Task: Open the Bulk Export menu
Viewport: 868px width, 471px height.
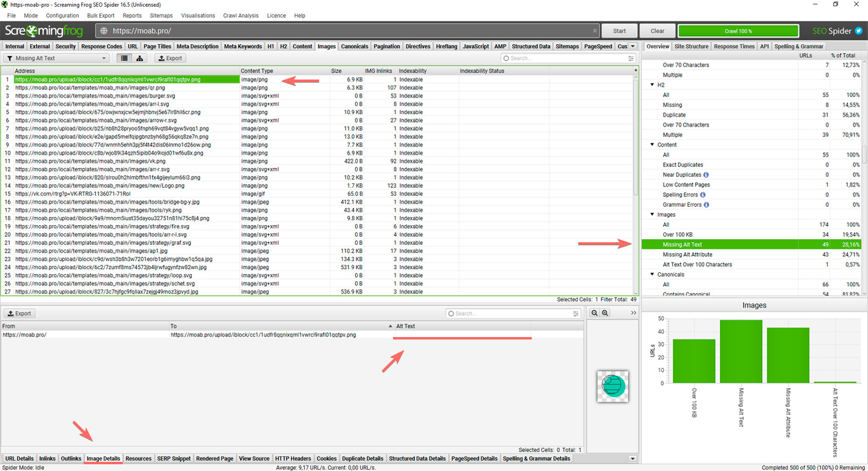Action: [101, 15]
